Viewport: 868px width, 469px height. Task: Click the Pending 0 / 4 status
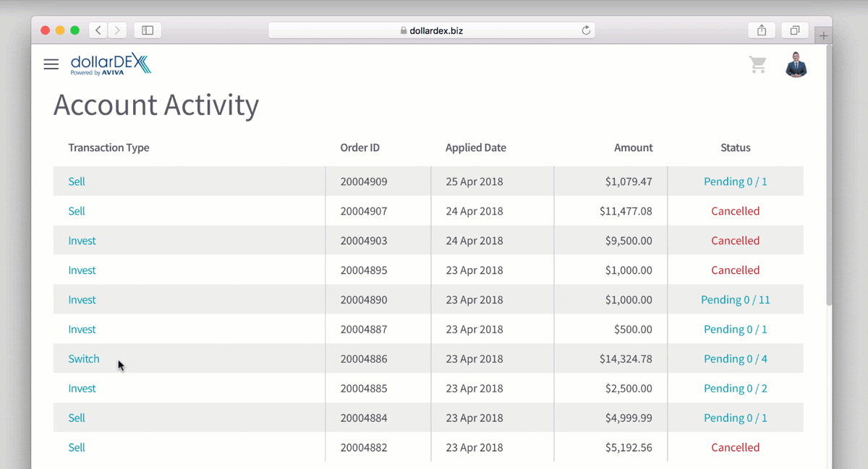click(x=736, y=359)
